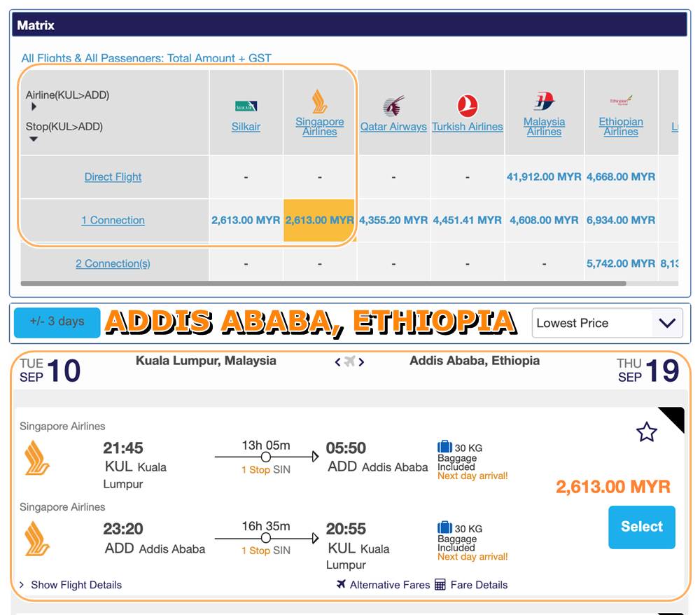700x615 pixels.
Task: Select the highlighted 2,613.00 MYR Singapore Airlines fare
Action: point(320,220)
